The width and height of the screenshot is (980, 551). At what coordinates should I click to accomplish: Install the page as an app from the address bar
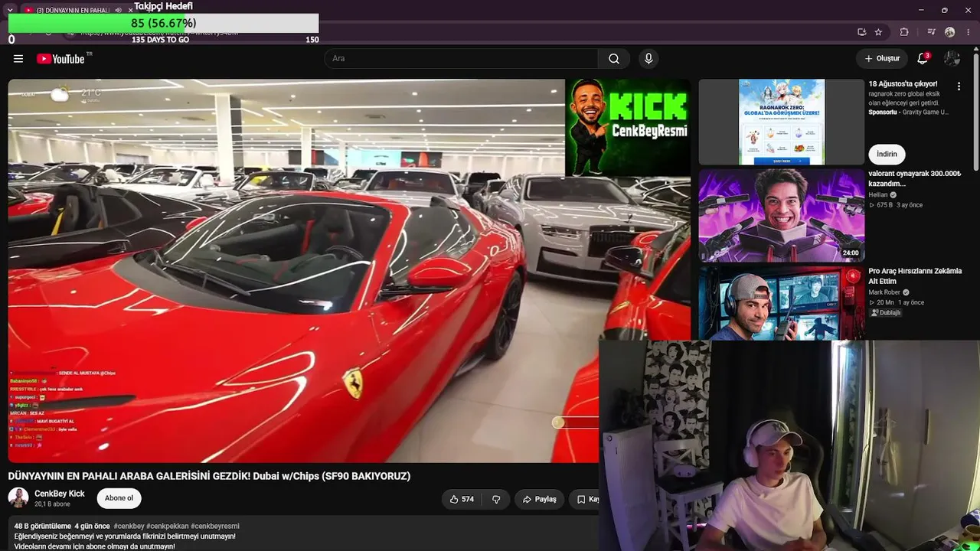click(x=861, y=32)
